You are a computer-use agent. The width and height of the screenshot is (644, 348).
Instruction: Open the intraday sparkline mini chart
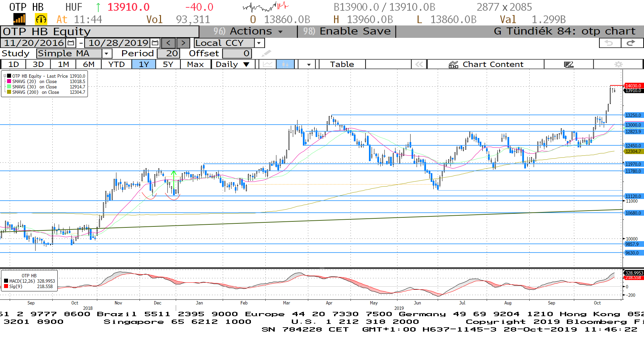click(x=265, y=7)
